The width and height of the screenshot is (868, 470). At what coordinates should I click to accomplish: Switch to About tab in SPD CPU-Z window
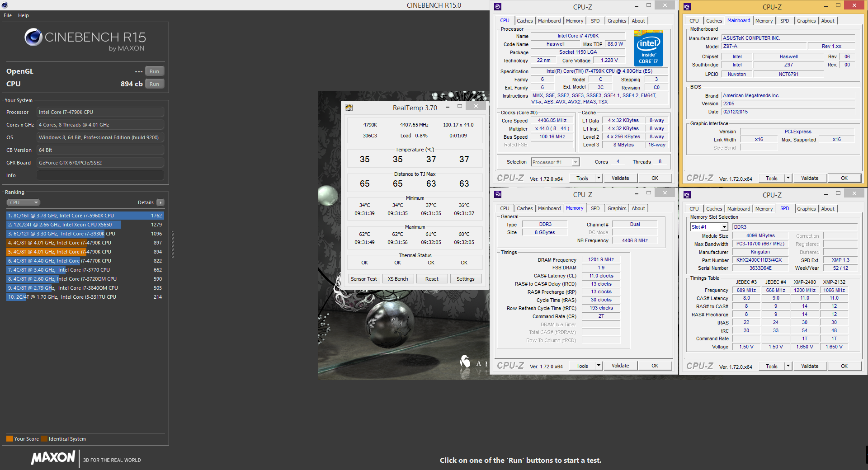click(x=828, y=209)
